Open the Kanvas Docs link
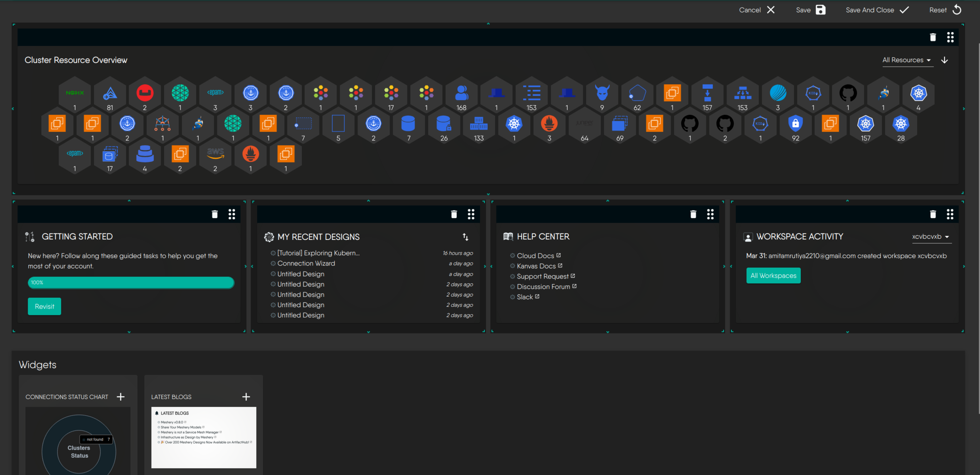The width and height of the screenshot is (980, 475). coord(536,266)
